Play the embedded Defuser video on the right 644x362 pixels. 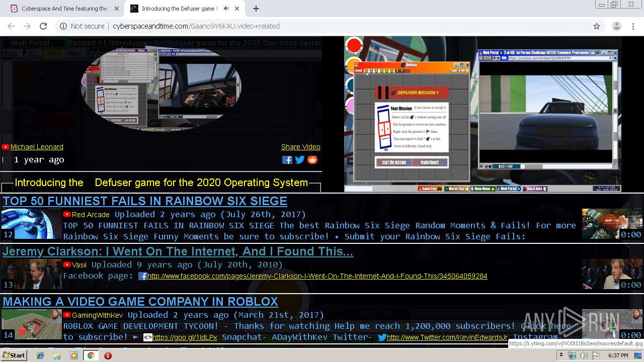coord(482,114)
